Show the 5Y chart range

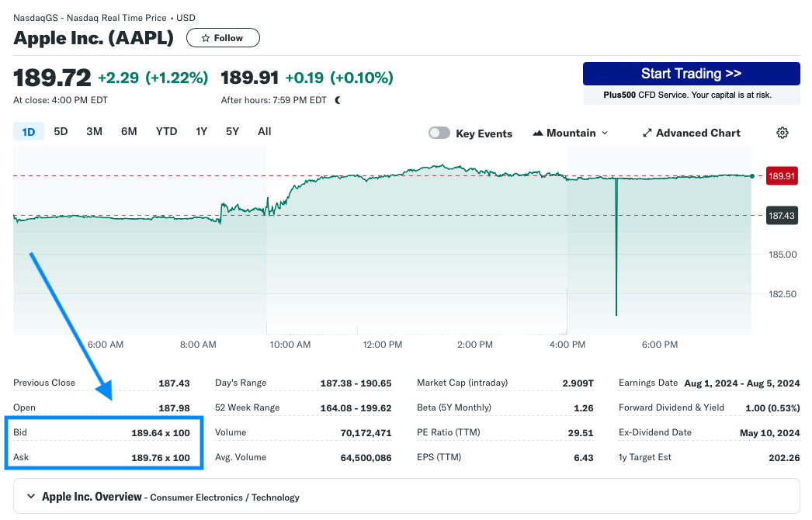(233, 132)
